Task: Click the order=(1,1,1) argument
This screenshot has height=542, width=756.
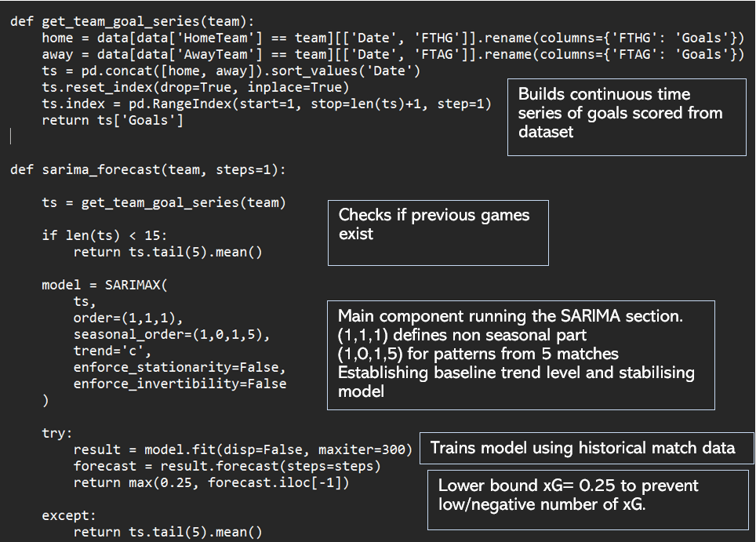Action: [x=128, y=318]
